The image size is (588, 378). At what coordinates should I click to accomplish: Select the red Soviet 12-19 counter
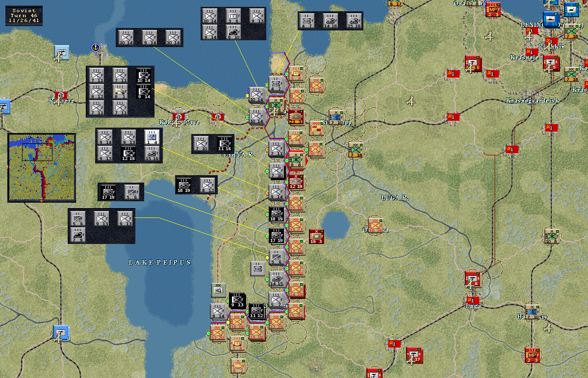(x=296, y=181)
